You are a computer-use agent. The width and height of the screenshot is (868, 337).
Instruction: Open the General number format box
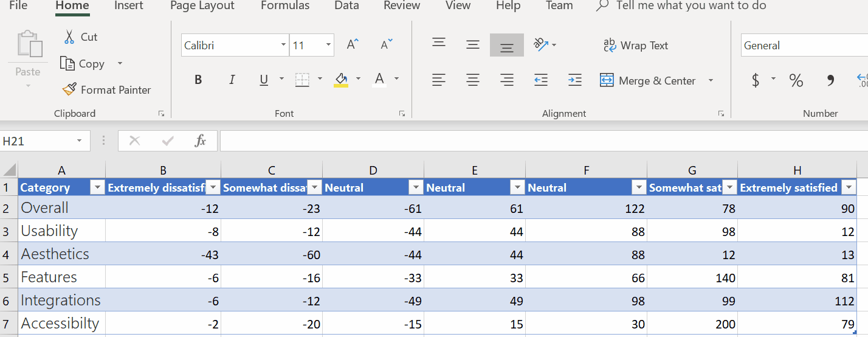804,46
